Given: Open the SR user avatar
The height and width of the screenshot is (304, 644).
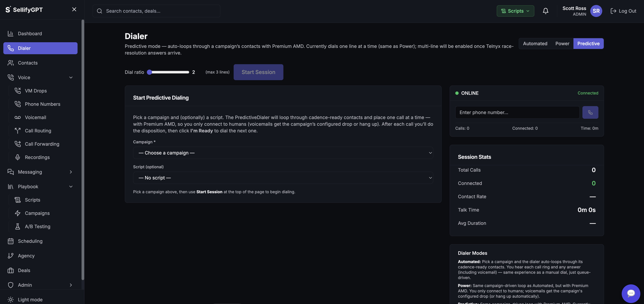Looking at the screenshot, I should pos(596,11).
